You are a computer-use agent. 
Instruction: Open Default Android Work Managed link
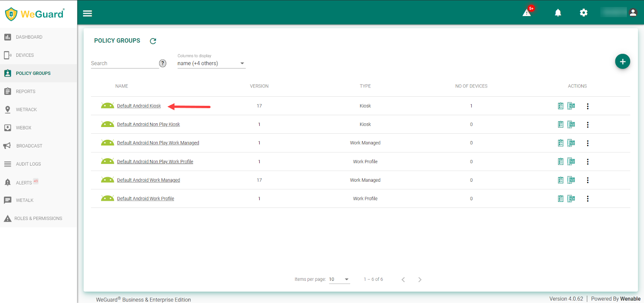[x=149, y=180]
